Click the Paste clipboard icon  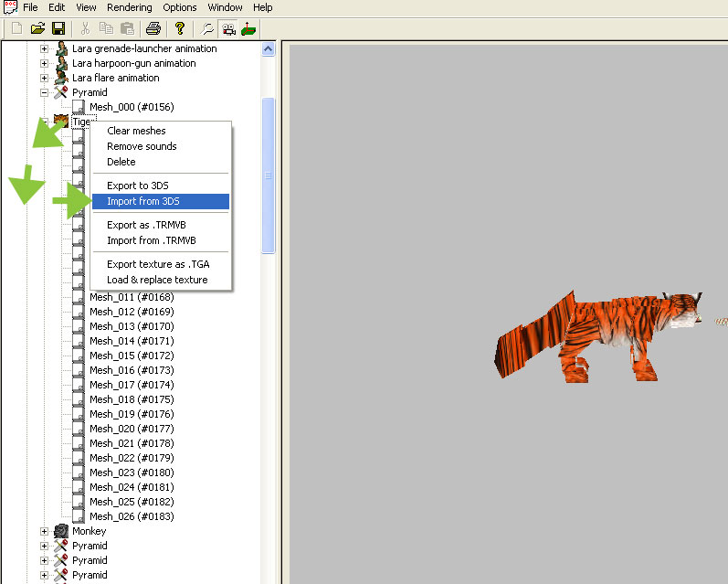coord(127,29)
